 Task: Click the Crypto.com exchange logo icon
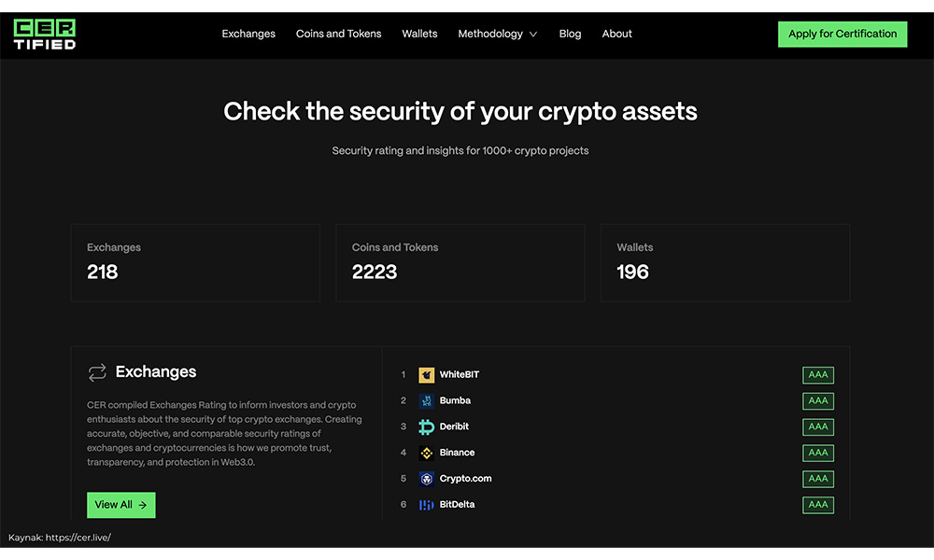coord(427,479)
